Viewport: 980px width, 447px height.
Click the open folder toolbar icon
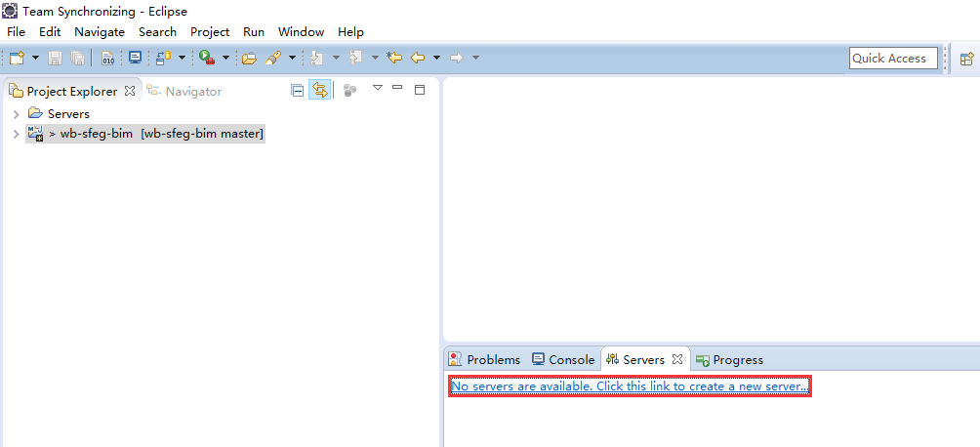click(x=249, y=59)
